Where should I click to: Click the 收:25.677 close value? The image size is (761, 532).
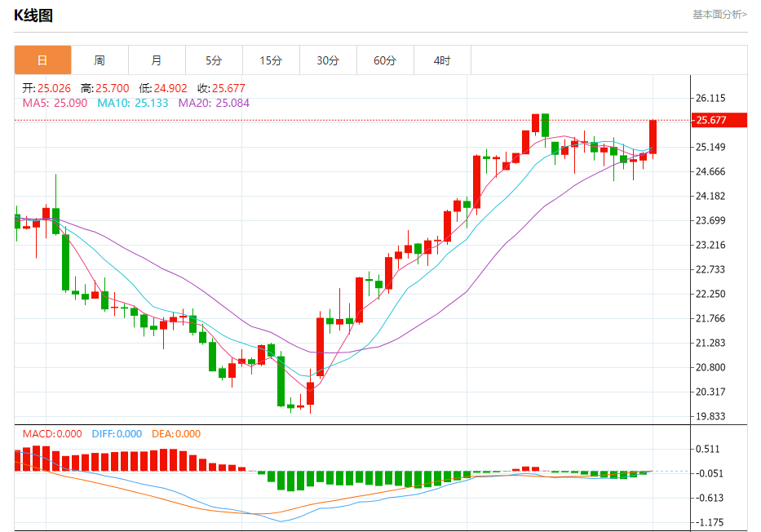pyautogui.click(x=221, y=88)
